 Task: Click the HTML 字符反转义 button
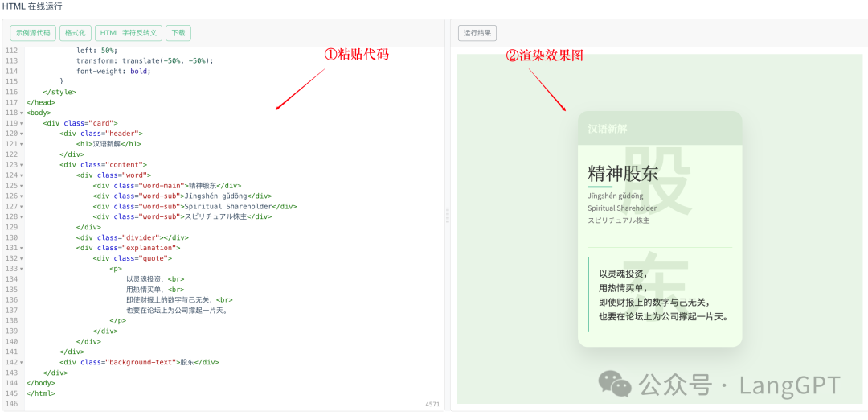pyautogui.click(x=129, y=33)
